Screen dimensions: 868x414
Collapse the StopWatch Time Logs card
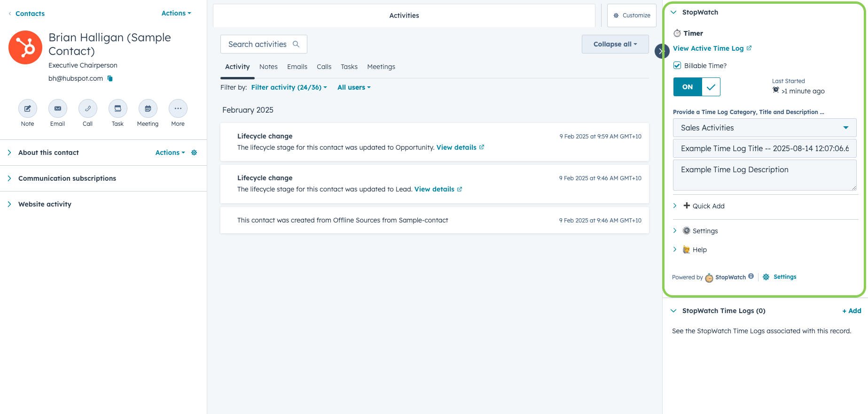[673, 311]
